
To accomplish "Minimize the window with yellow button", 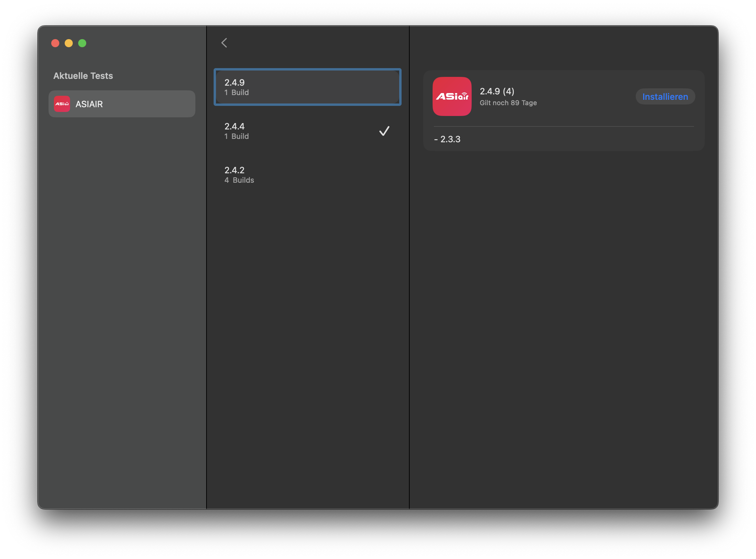I will [69, 43].
